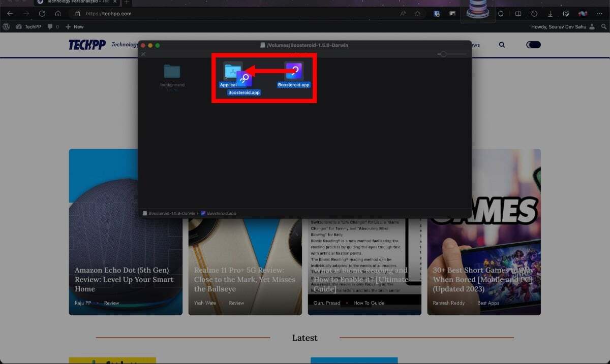Open the browser downloads icon

[x=550, y=14]
